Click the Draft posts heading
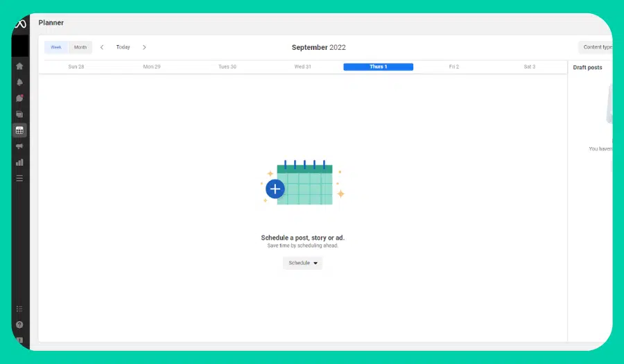624x364 pixels. click(587, 68)
